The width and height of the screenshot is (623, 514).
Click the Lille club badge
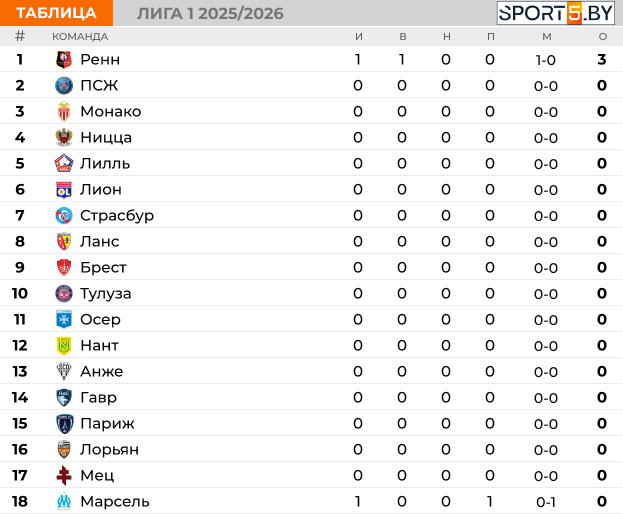64,164
